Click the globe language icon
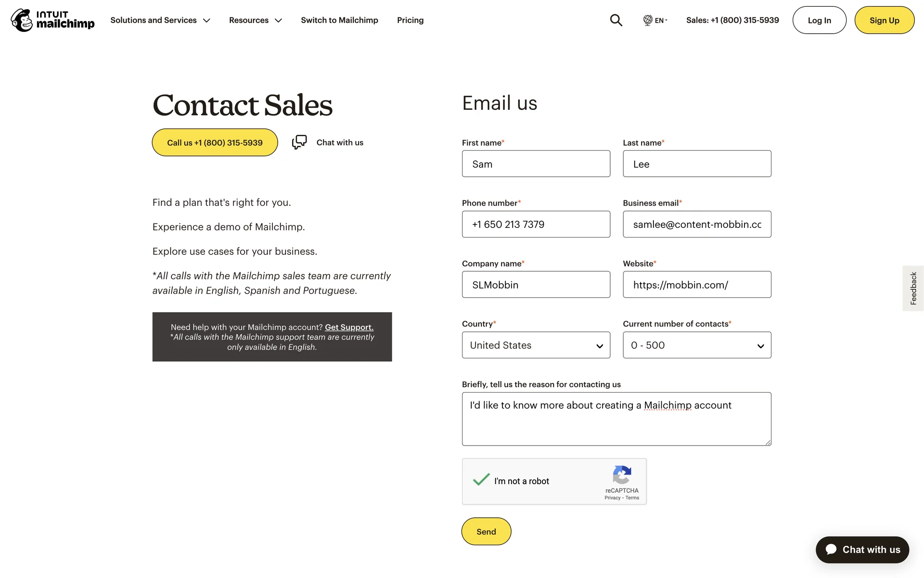The width and height of the screenshot is (924, 578). [648, 20]
